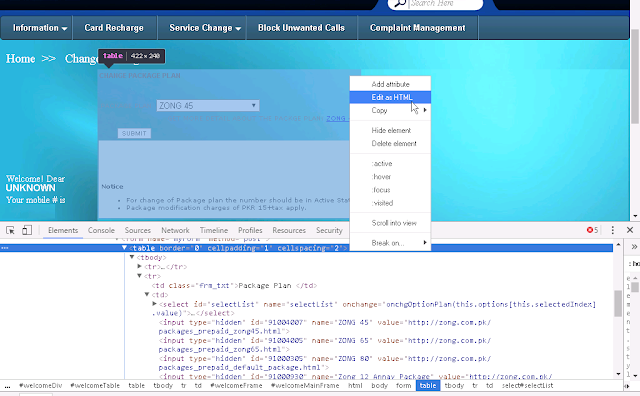Toggle the :hover state option
Viewport: 640px width, 396px height.
[x=390, y=176]
